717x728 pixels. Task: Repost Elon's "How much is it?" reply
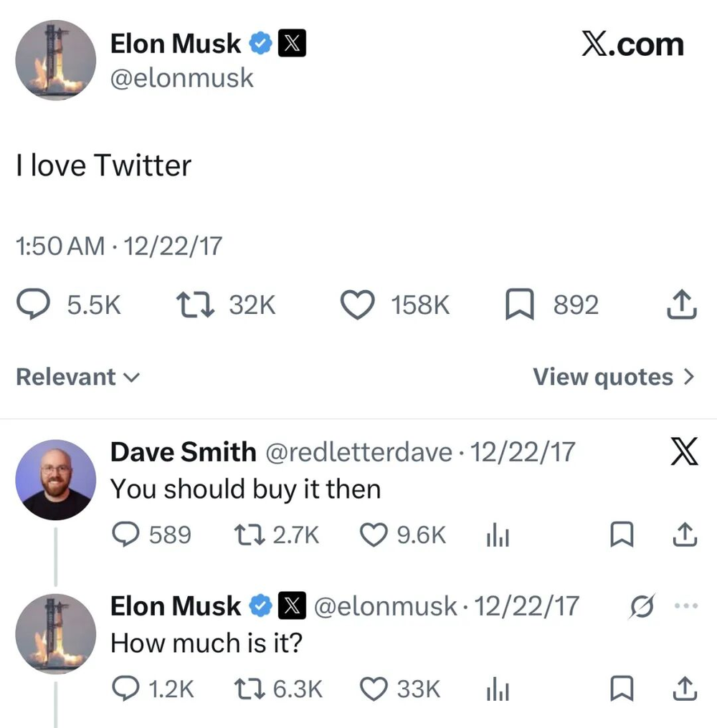point(249,689)
